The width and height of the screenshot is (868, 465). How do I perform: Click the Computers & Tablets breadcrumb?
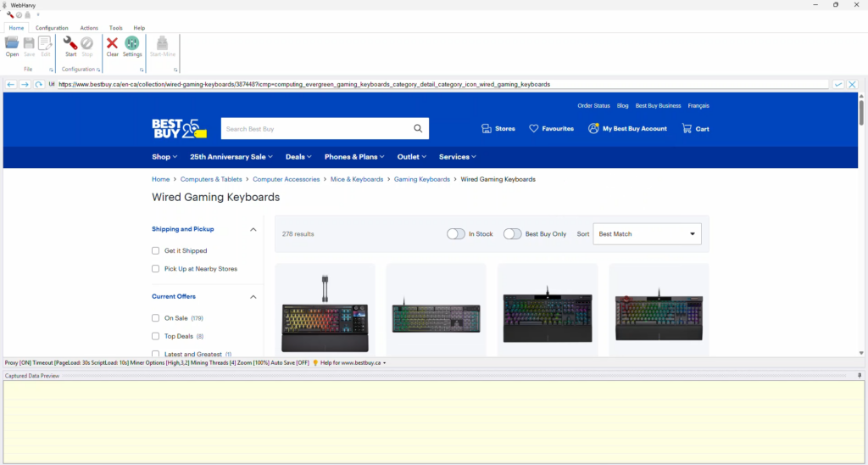tap(211, 180)
